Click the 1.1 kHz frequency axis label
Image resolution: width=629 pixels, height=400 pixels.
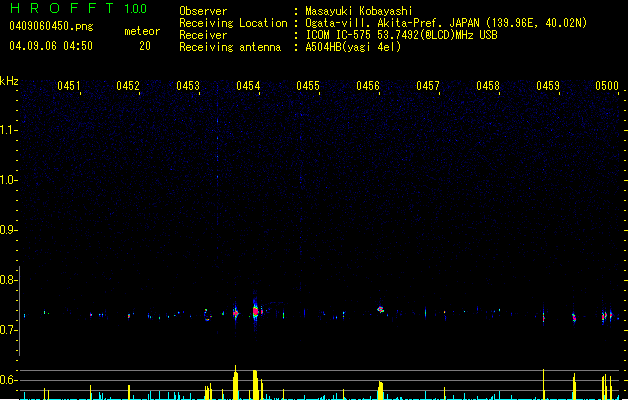click(8, 130)
